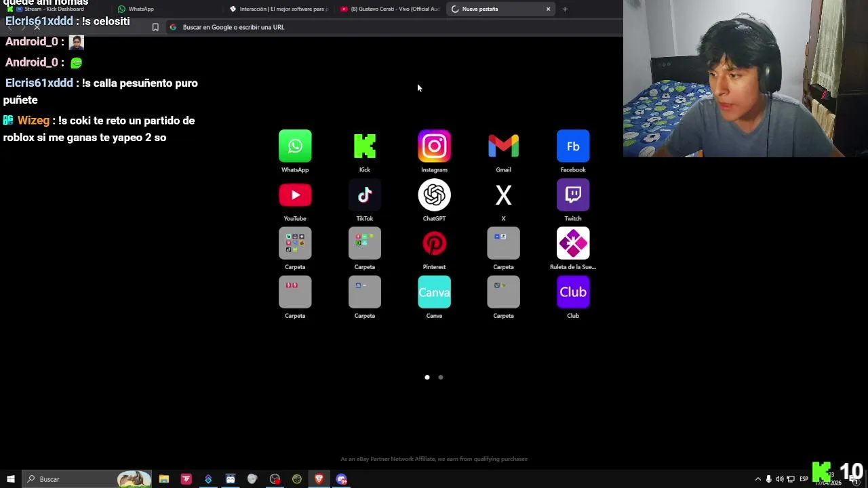Open File Explorer from the taskbar
The height and width of the screenshot is (488, 868).
click(x=164, y=479)
